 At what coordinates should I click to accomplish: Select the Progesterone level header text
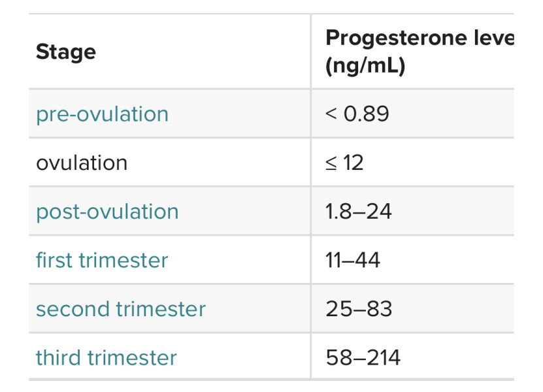[420, 39]
